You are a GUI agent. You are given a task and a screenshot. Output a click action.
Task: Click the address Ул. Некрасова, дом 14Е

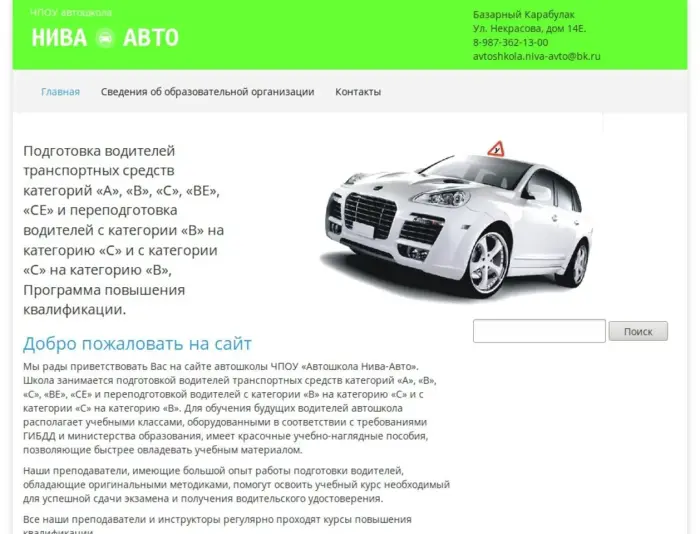tap(529, 29)
